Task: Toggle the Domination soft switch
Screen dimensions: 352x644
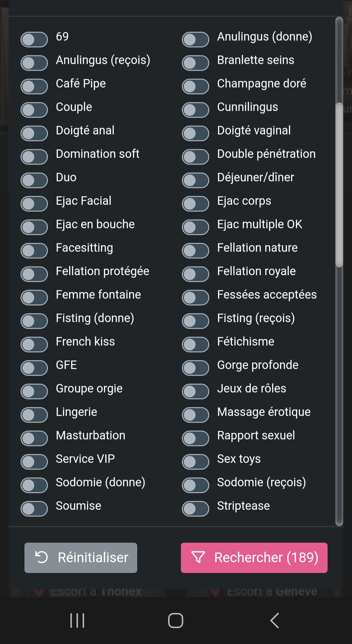Action: coord(34,157)
